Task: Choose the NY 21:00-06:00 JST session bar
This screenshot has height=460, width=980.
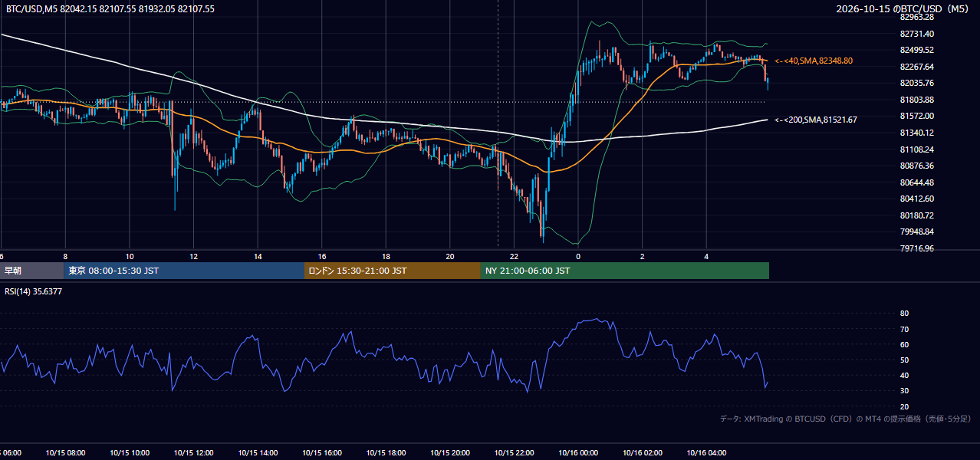Action: pos(625,271)
